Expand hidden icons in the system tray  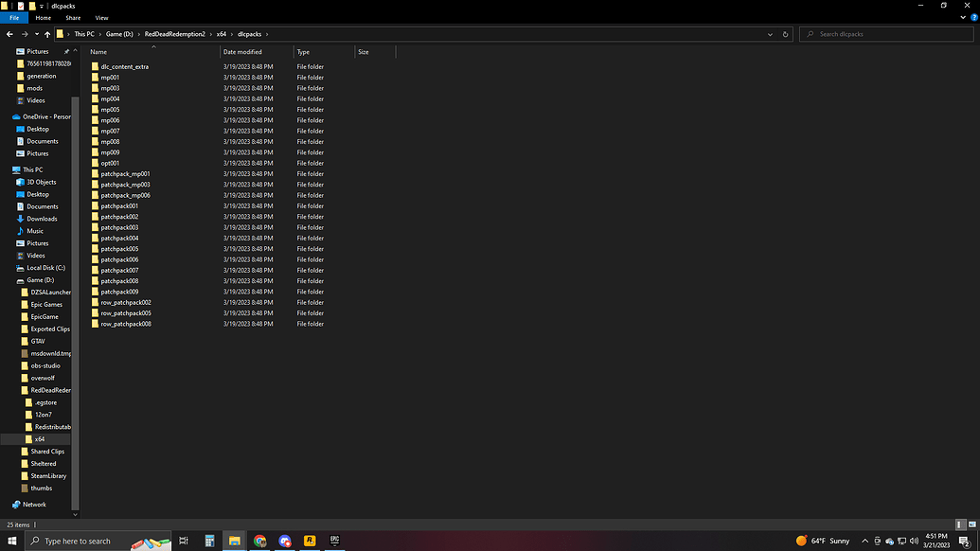point(864,541)
